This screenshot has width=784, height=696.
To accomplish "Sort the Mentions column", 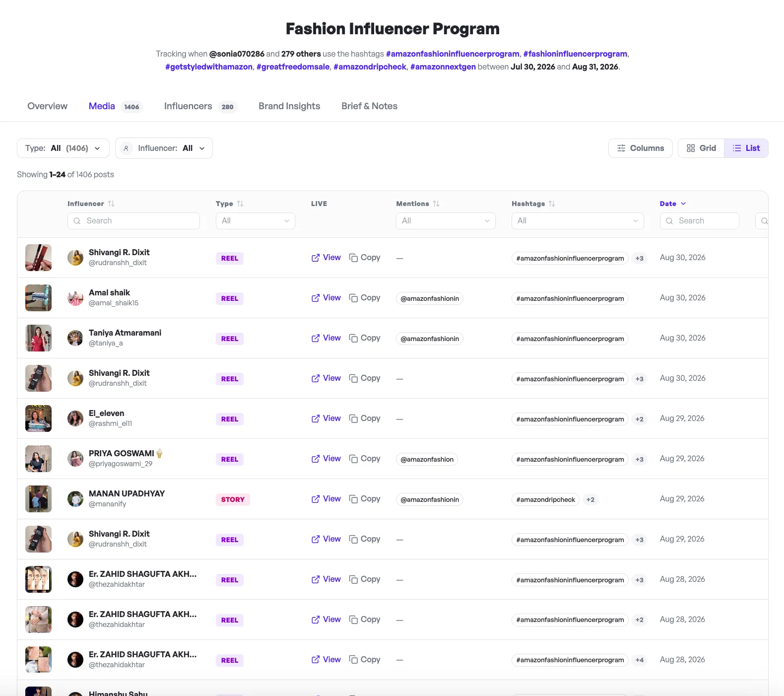I will [x=436, y=204].
